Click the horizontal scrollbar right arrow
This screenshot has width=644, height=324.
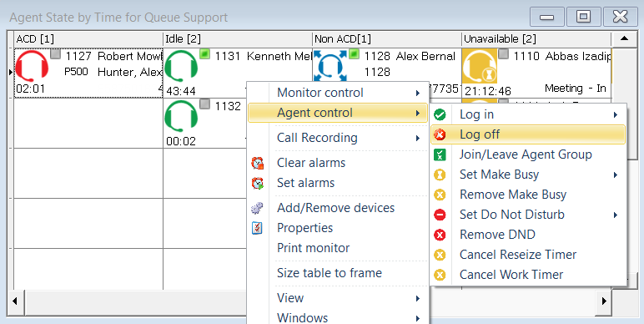point(604,301)
